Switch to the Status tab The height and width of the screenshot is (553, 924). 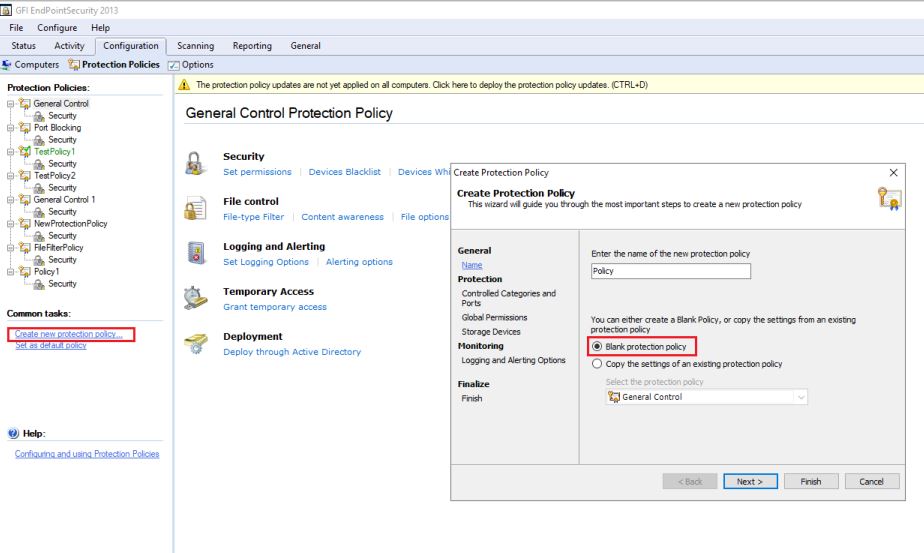[x=24, y=46]
